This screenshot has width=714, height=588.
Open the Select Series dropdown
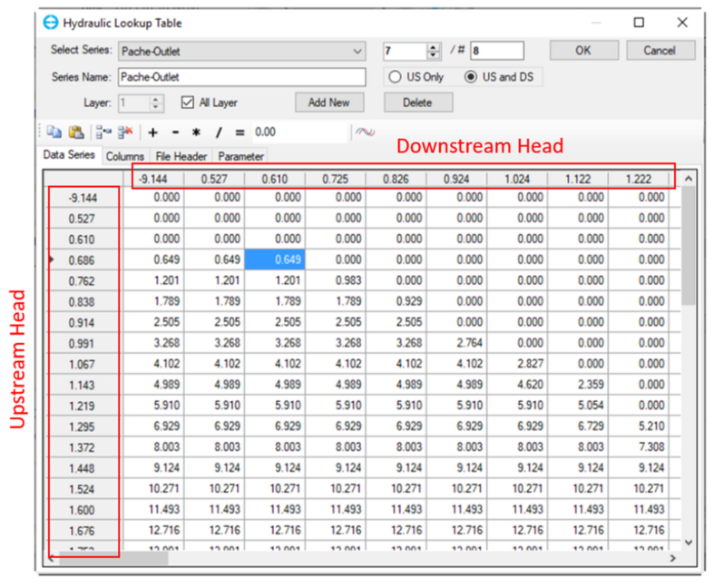(x=357, y=52)
